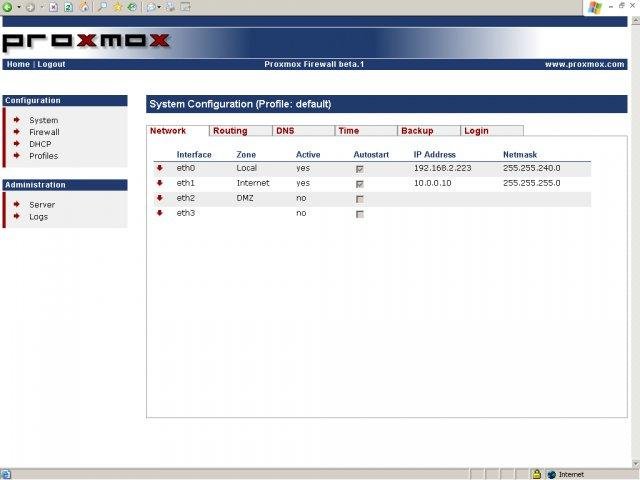The image size is (640, 480).
Task: Click the scrollbar down arrow
Action: click(x=636, y=464)
